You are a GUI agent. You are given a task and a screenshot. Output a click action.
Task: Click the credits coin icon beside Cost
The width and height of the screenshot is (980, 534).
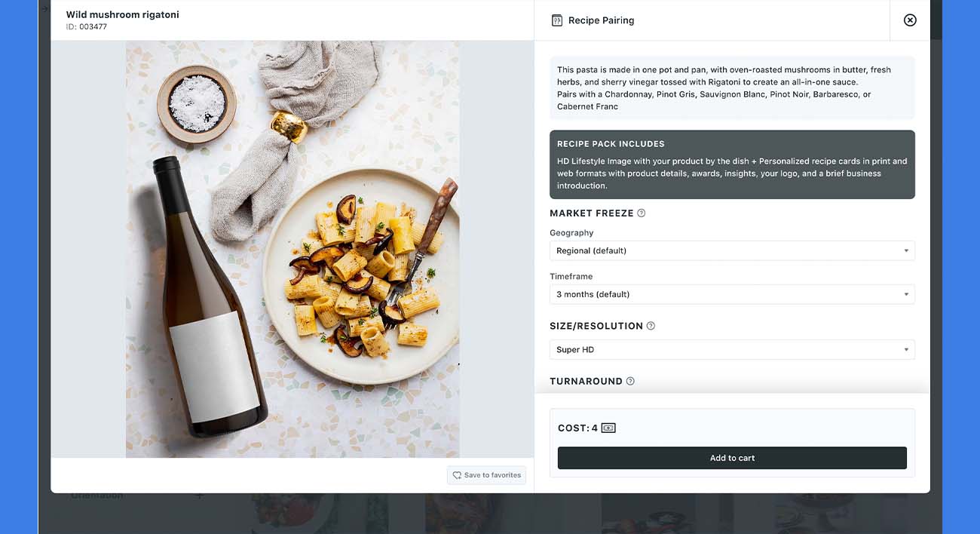[608, 427]
